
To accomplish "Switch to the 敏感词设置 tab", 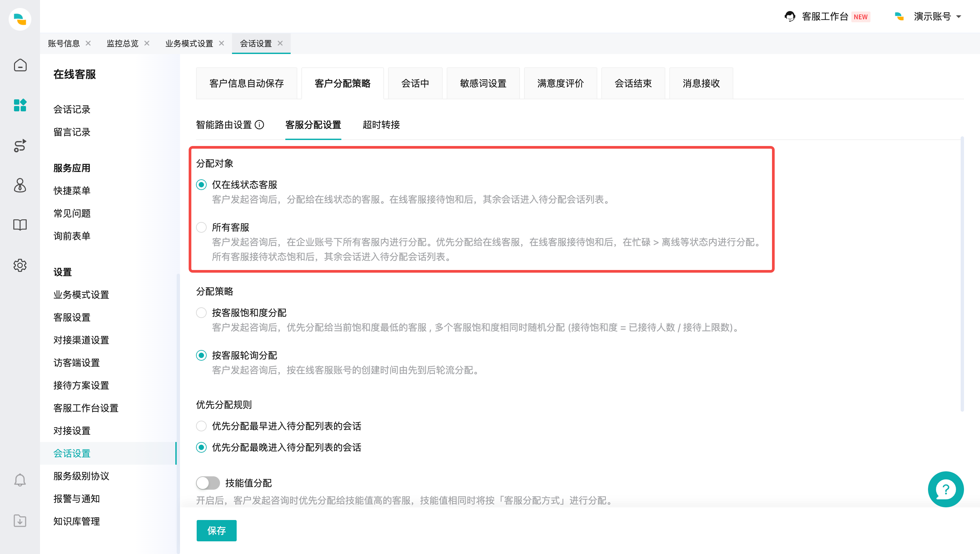I will 483,83.
